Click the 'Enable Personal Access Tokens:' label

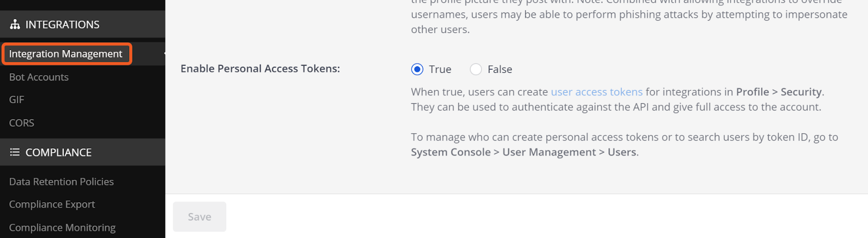click(260, 69)
